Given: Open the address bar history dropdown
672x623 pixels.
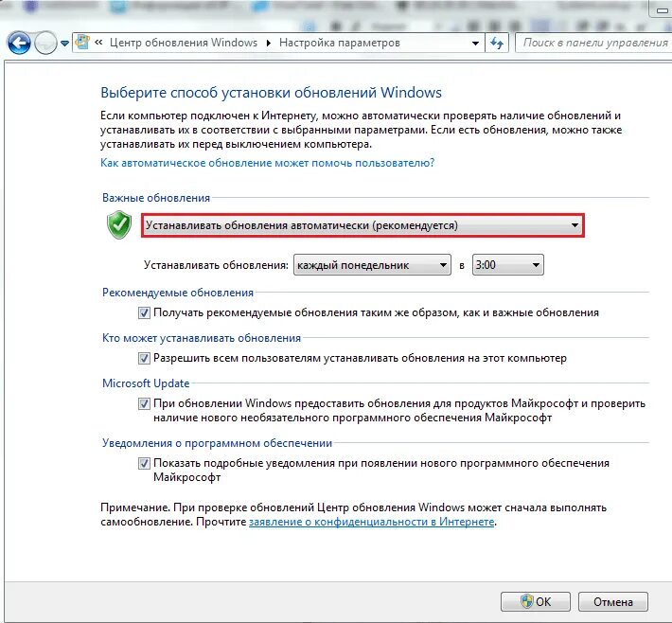Looking at the screenshot, I should tap(475, 43).
